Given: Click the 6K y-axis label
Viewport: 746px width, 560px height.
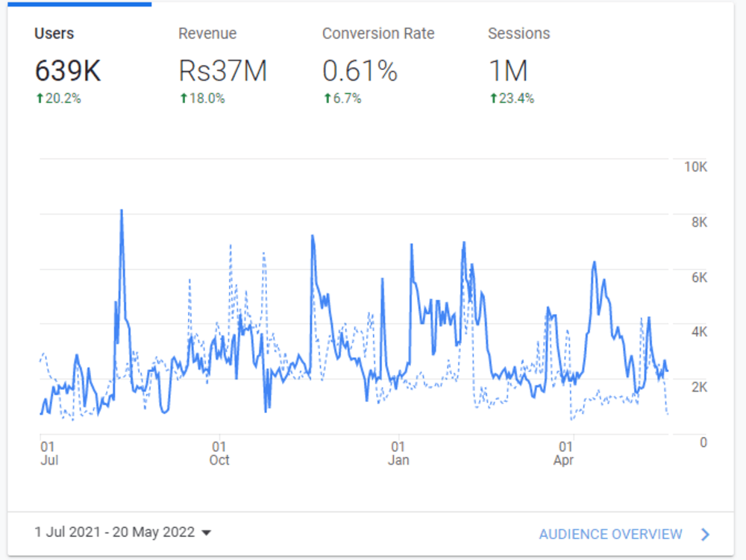Looking at the screenshot, I should coord(699,277).
